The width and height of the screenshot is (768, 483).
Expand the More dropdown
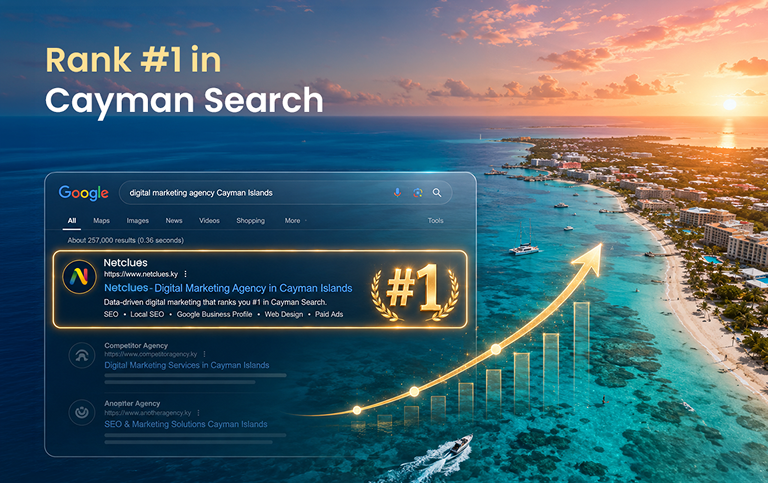[294, 220]
